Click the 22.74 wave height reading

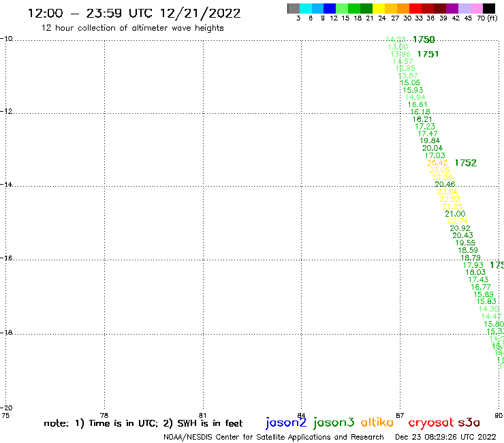coord(458,221)
